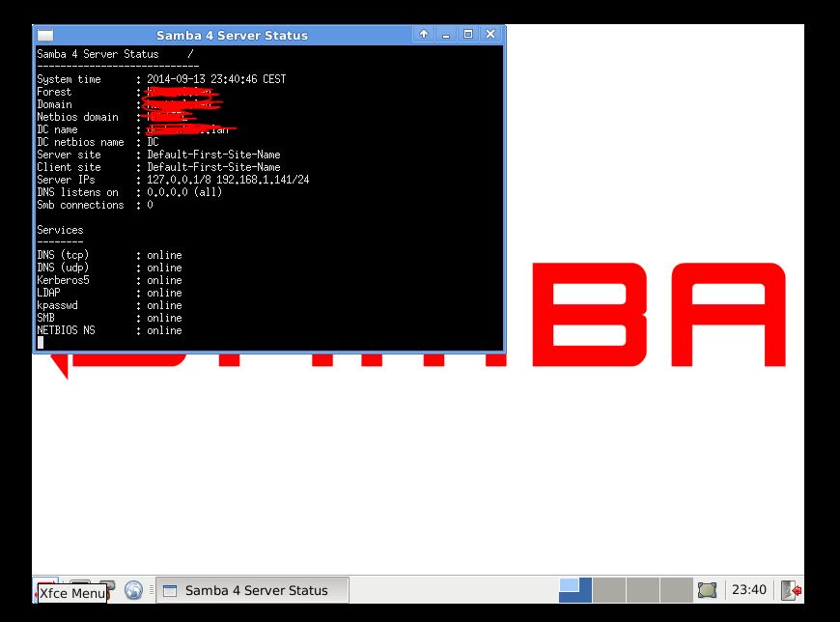Click the terminal cursor block at the bottom
Image resolution: width=840 pixels, height=622 pixels.
pos(41,342)
